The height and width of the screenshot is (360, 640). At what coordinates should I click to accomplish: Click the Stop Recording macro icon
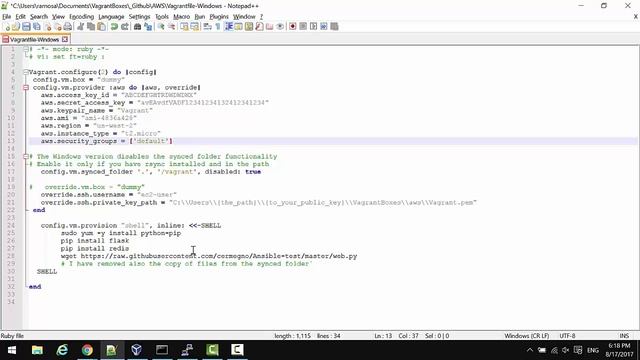(303, 27)
